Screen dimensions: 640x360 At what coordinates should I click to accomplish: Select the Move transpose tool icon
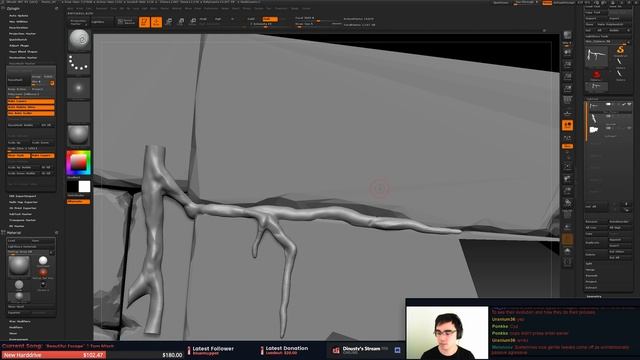tap(169, 22)
